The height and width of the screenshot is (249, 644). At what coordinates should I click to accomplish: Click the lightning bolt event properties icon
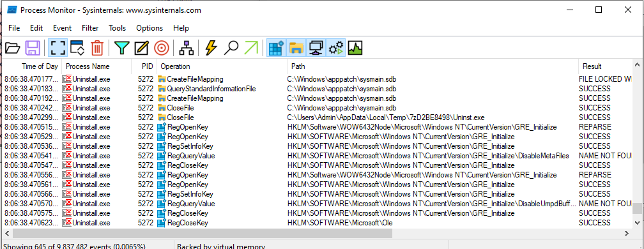point(211,49)
